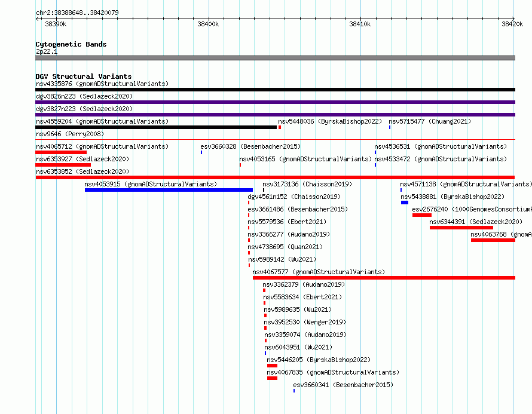Click the thin red nsv9646 variant line
Screen dimensions: 532x414
pos(275,139)
